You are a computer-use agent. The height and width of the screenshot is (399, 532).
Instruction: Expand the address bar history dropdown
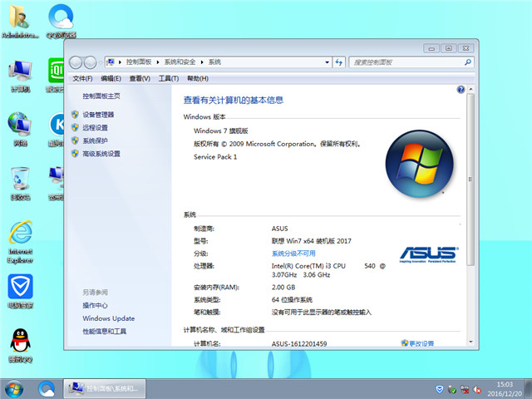click(327, 62)
